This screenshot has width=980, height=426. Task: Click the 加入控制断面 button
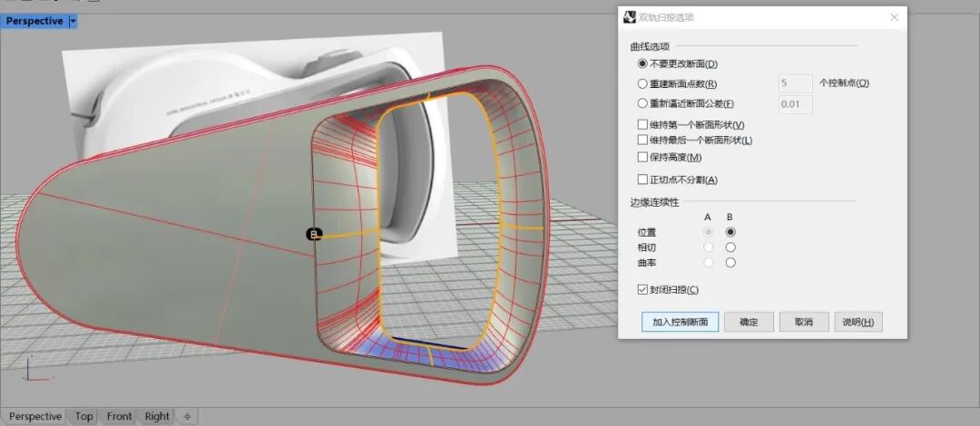click(680, 323)
